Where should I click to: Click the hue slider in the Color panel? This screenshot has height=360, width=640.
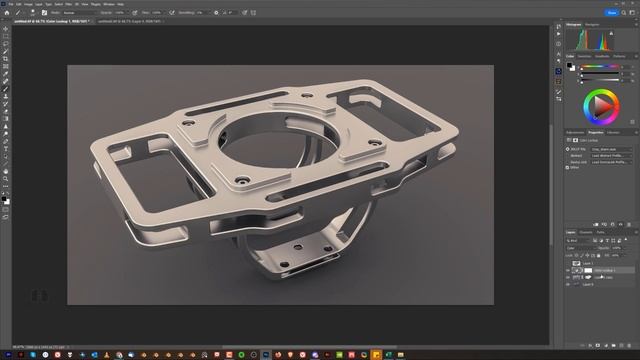[x=600, y=67]
